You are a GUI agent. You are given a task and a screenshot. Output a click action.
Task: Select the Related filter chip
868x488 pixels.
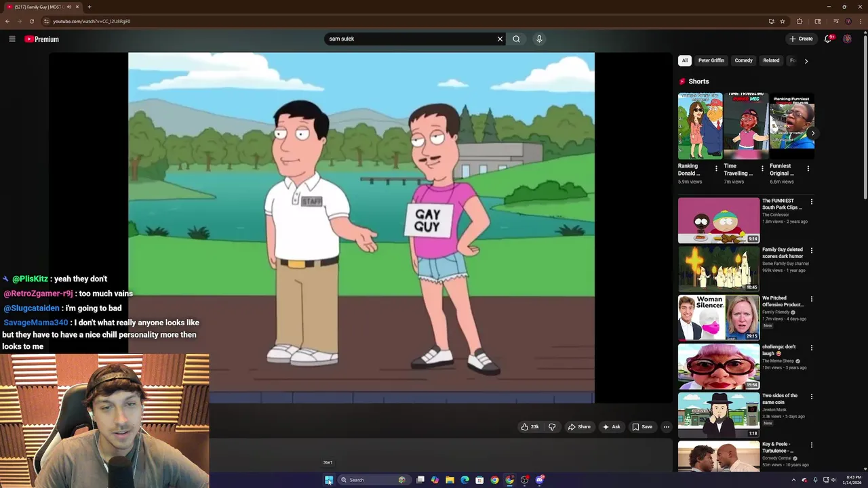pos(771,60)
